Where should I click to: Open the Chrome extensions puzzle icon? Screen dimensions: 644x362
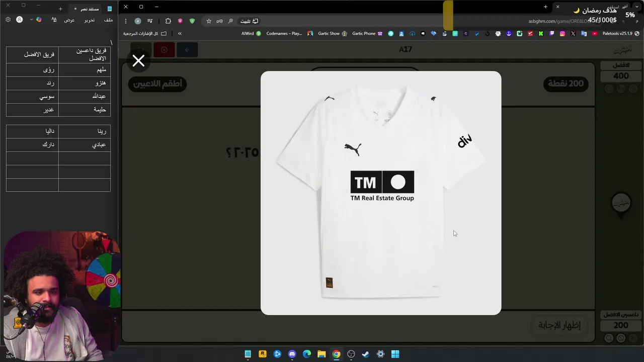(168, 21)
